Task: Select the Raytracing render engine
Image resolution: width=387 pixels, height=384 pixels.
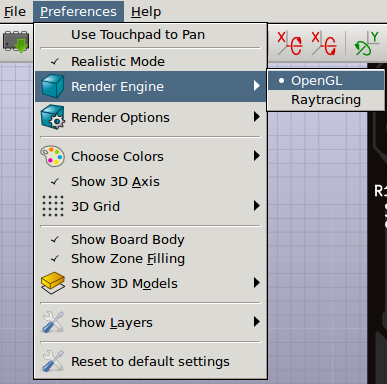Action: tap(326, 100)
